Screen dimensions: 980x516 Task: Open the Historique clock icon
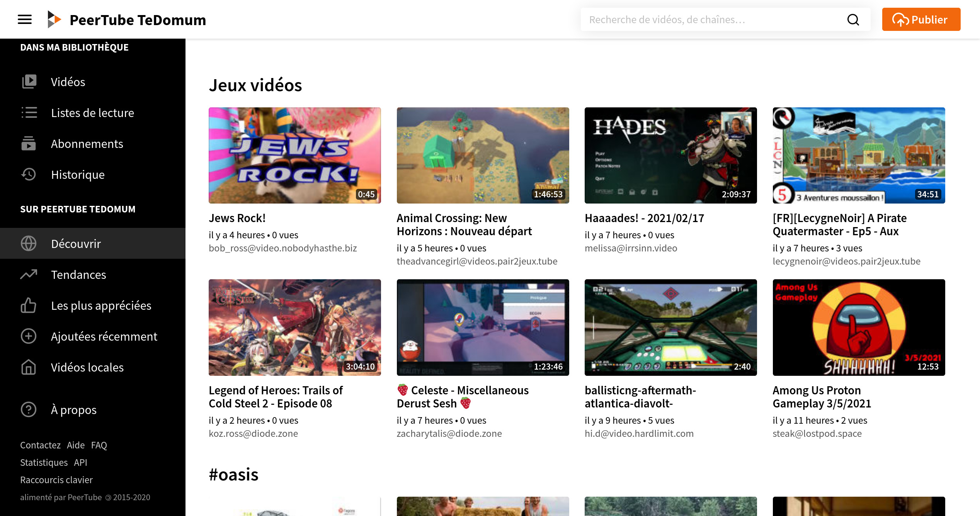(29, 174)
